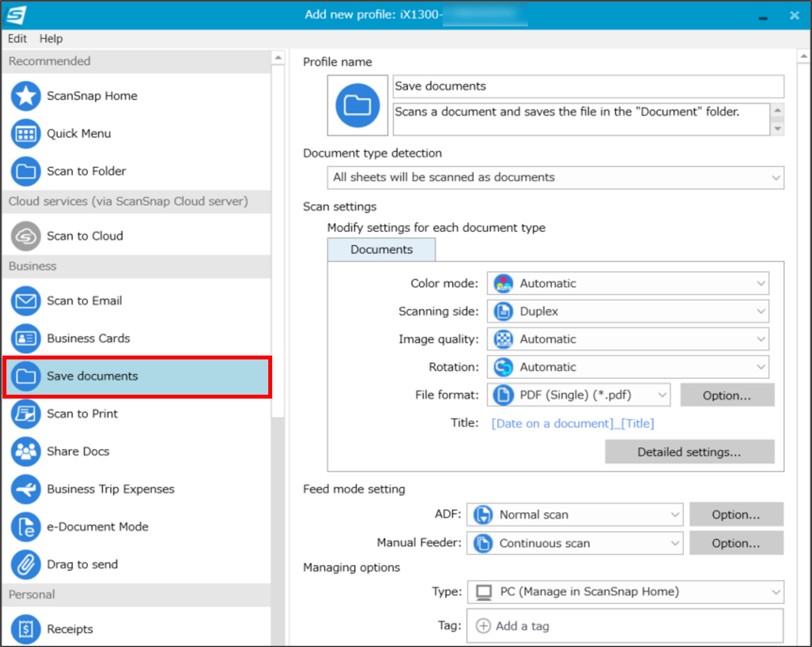Select the ScanSnap Home star icon
812x647 pixels.
point(26,96)
